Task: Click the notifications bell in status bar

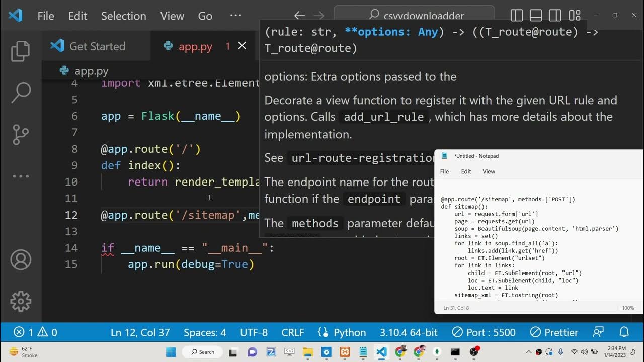Action: (x=624, y=332)
